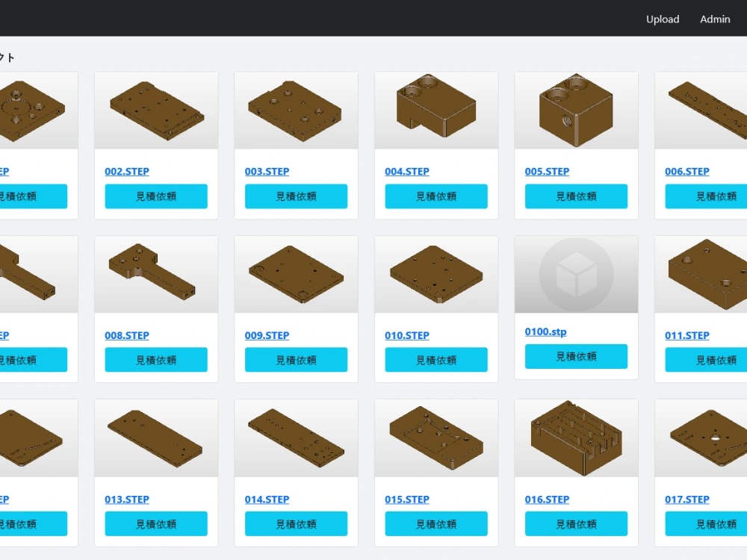
Task: Open the 0100.stp file link
Action: pyautogui.click(x=545, y=332)
